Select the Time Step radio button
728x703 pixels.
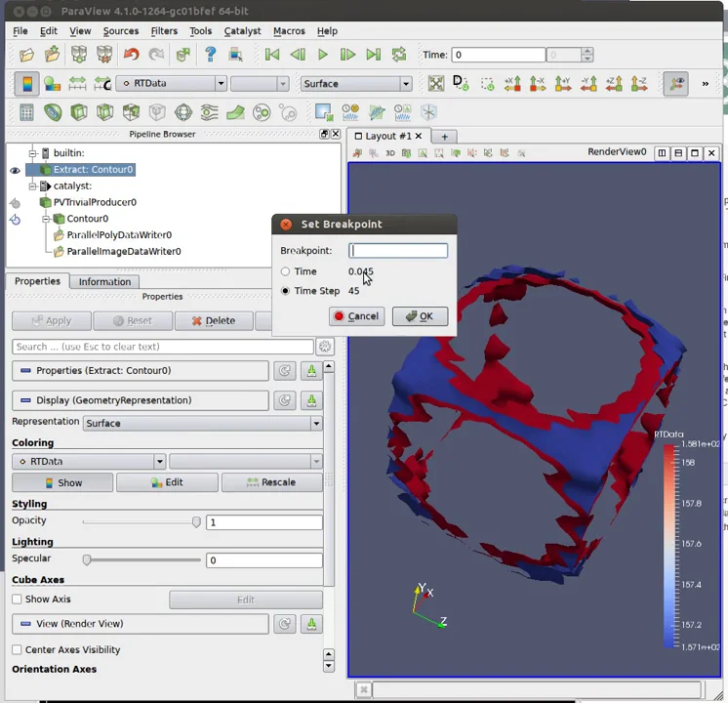[286, 291]
